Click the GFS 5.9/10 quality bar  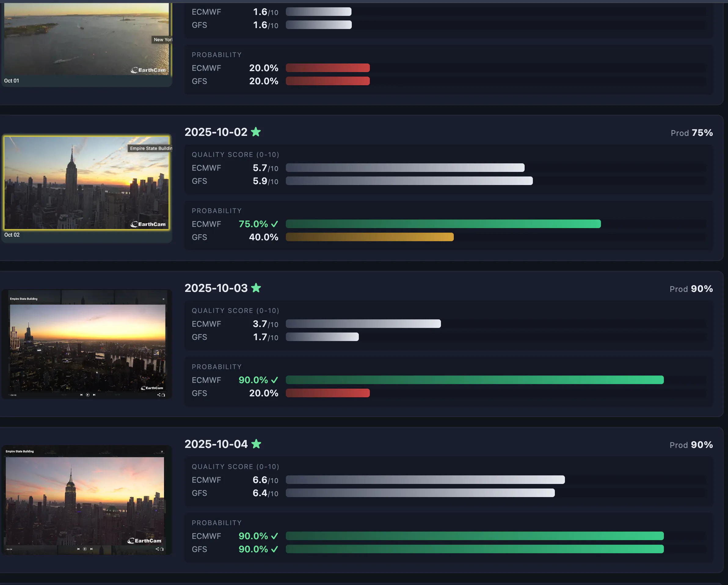[x=409, y=180]
